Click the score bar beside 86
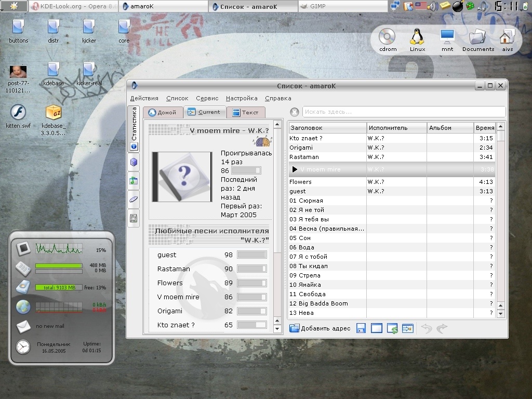Screen dimensions: 532x399 (x=246, y=170)
